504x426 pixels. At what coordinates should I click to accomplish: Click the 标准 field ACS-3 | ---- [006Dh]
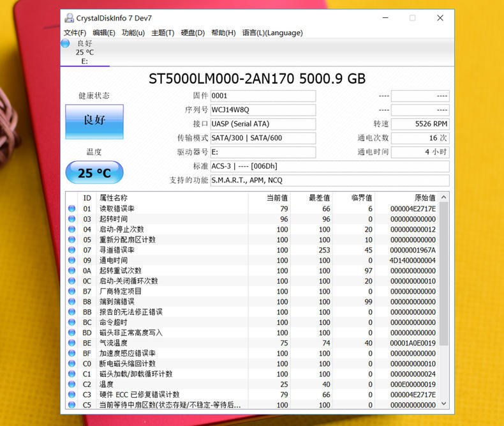(x=330, y=166)
